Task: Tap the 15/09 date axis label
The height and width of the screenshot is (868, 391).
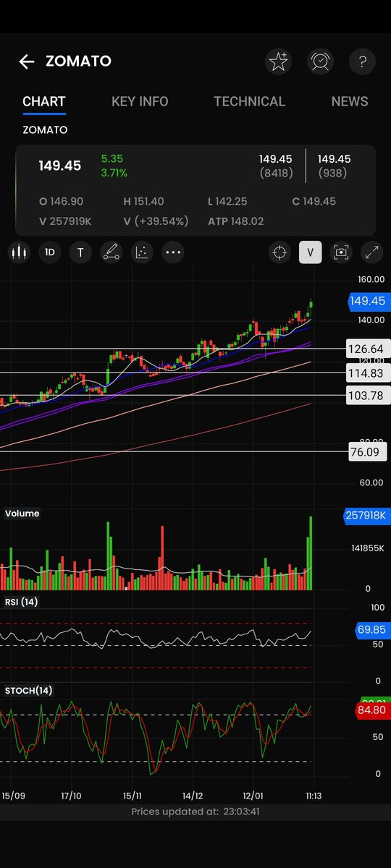Action: pyautogui.click(x=13, y=795)
